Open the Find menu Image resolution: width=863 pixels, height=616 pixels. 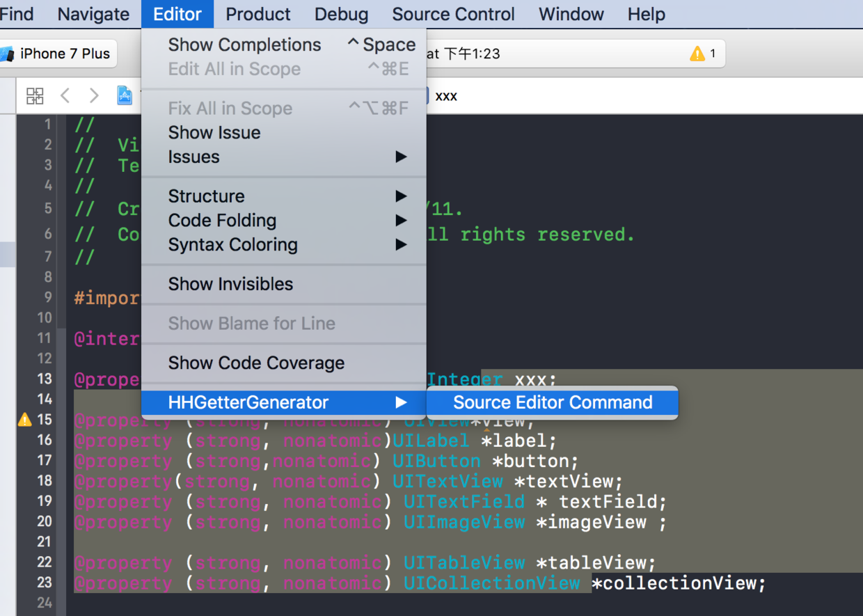tap(17, 14)
